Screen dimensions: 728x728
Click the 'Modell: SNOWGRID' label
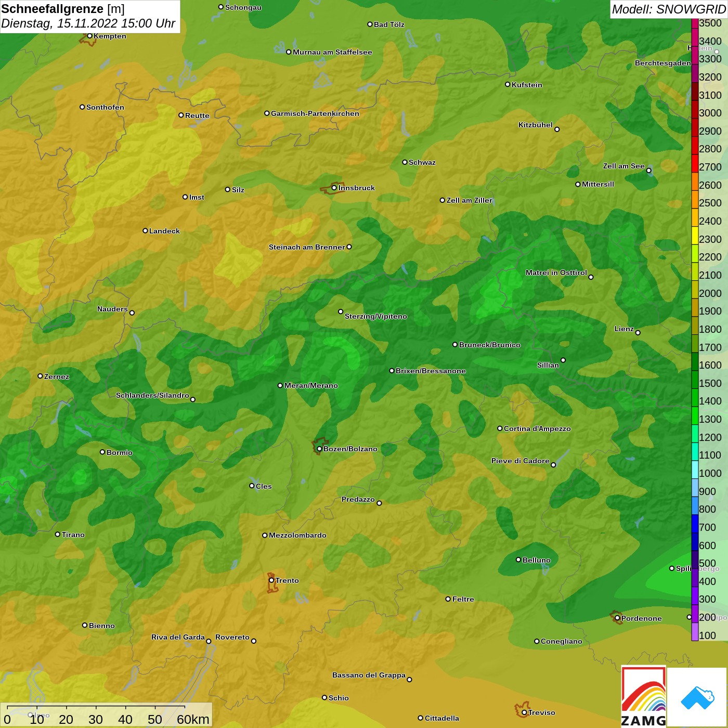click(669, 9)
